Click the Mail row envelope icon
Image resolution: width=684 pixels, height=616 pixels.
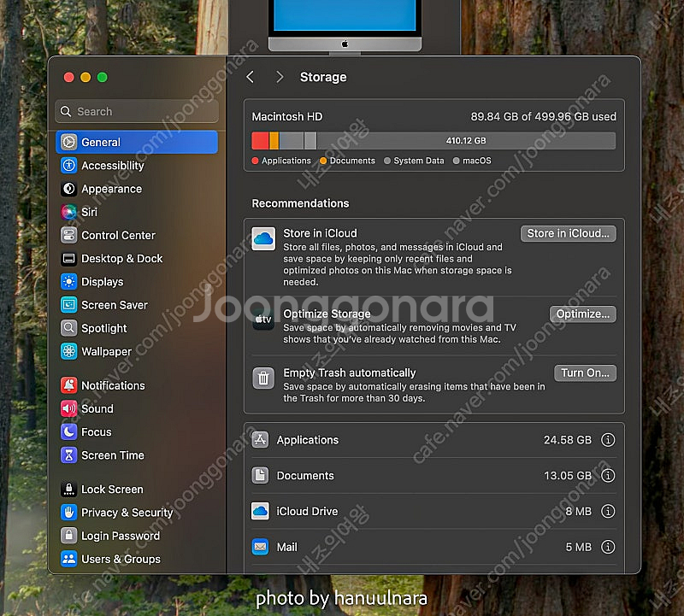click(260, 547)
